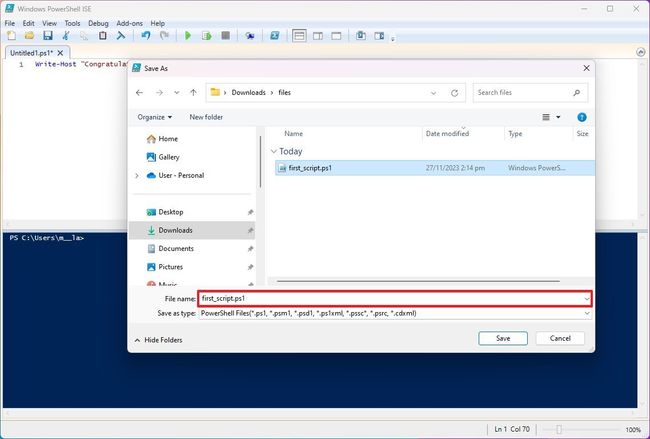Refresh the files folder view
650x439 pixels.
454,93
